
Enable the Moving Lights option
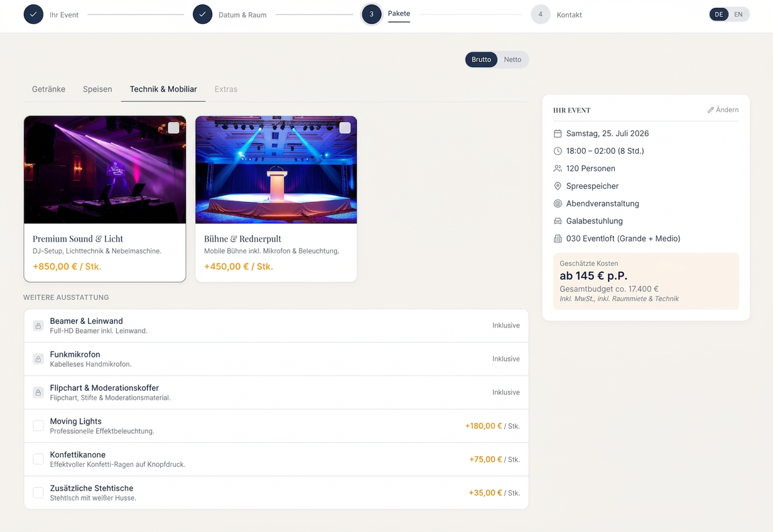[38, 425]
